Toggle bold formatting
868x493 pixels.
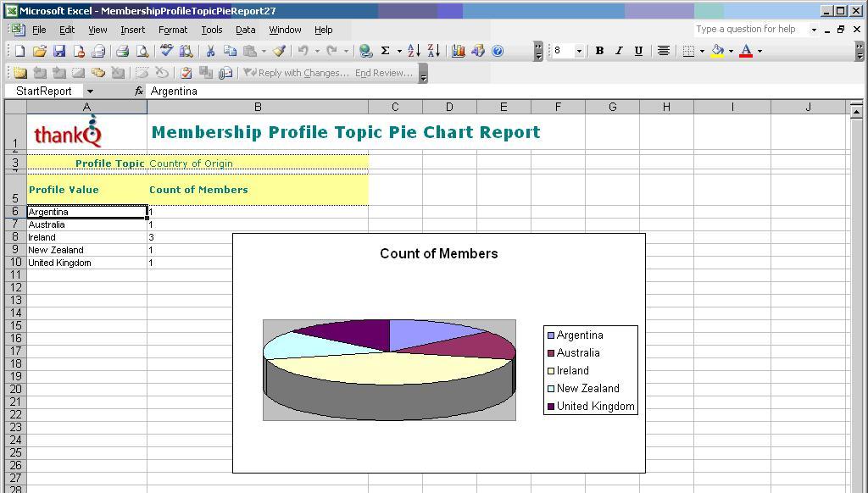599,51
